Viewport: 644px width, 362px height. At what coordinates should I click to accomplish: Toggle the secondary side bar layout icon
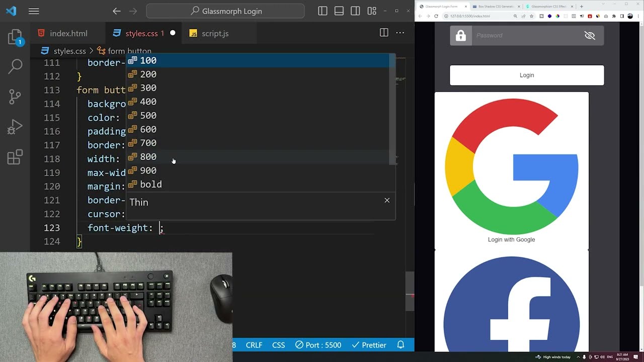point(355,11)
